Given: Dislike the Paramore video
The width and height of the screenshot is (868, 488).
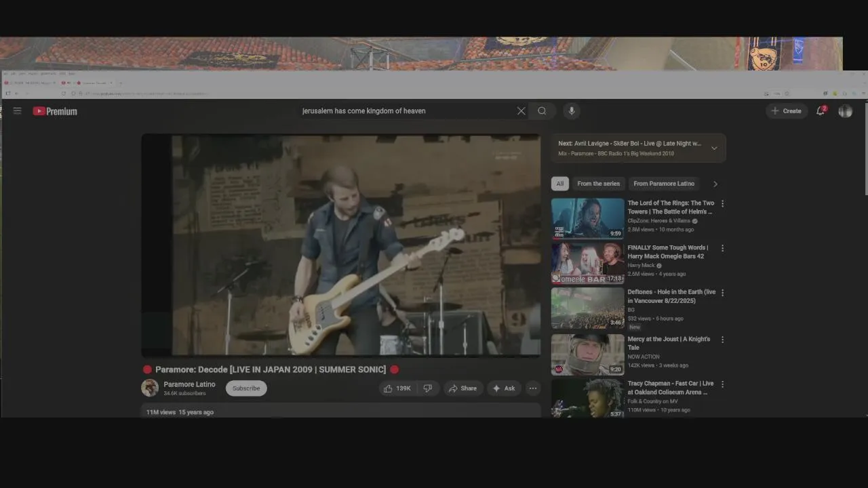Looking at the screenshot, I should pos(428,388).
